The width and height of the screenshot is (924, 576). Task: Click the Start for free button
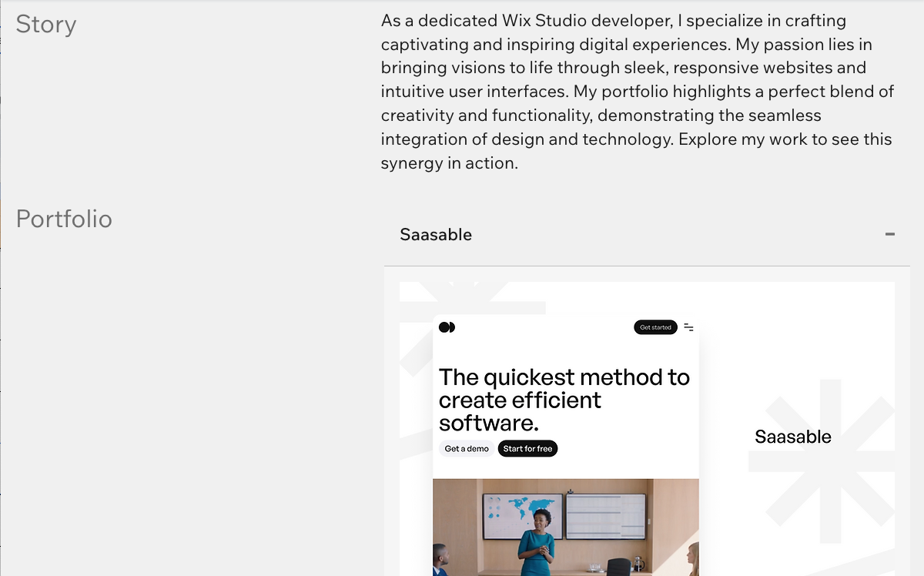527,448
